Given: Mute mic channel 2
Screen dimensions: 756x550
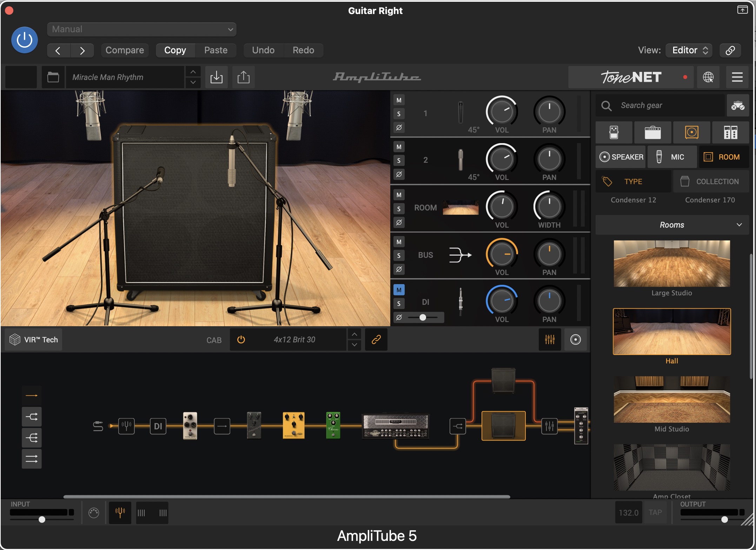Looking at the screenshot, I should point(399,147).
